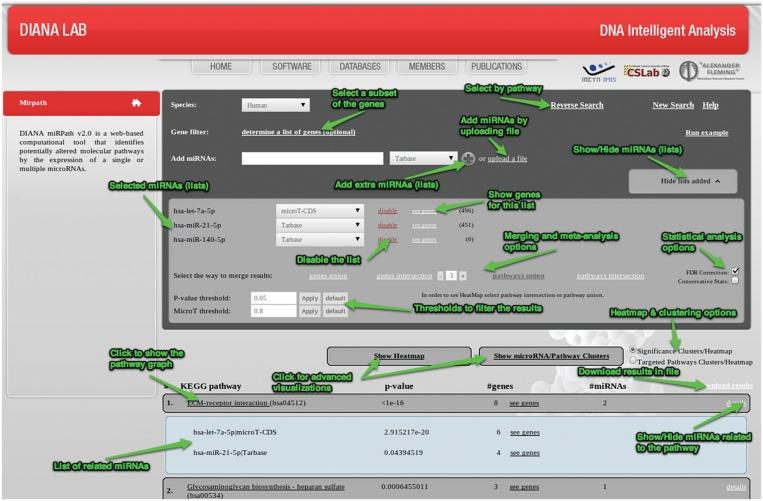The image size is (763, 501).
Task: Open the PUBLICATIONS menu tab
Action: (x=496, y=67)
